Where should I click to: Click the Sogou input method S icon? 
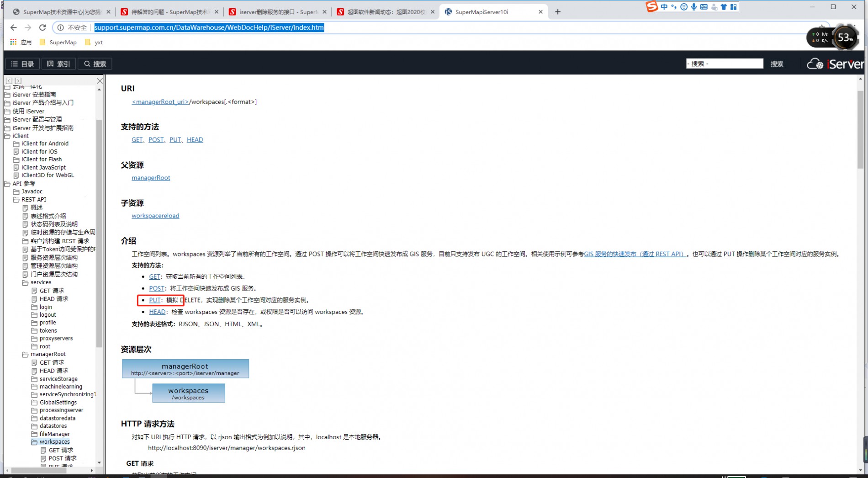coord(651,6)
